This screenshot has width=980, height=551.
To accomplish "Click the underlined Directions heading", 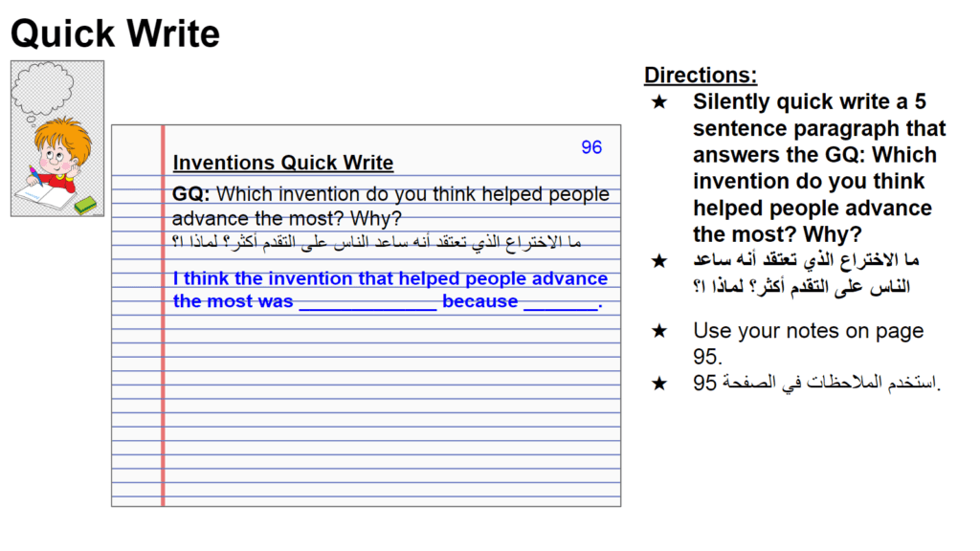I will click(701, 75).
